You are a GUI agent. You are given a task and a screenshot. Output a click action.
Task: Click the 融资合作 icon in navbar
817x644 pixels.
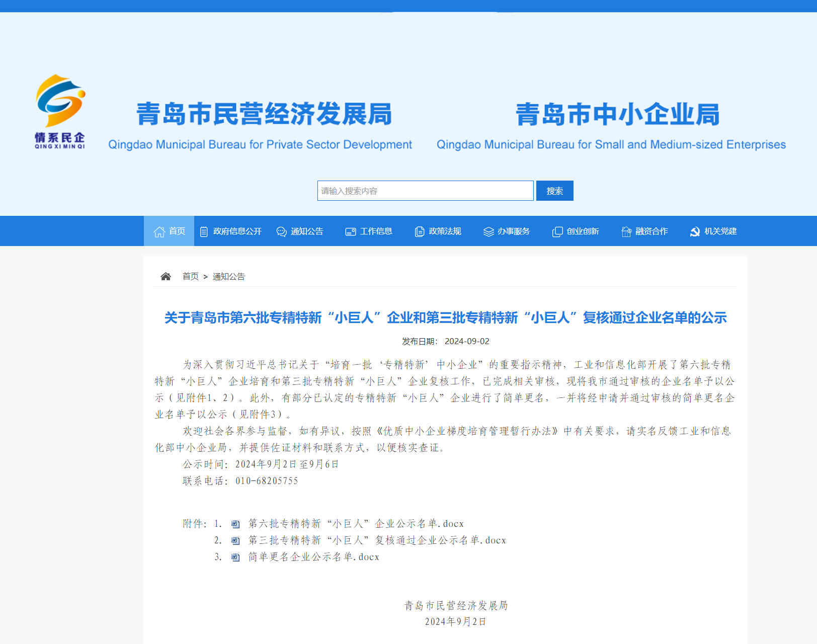pyautogui.click(x=626, y=231)
